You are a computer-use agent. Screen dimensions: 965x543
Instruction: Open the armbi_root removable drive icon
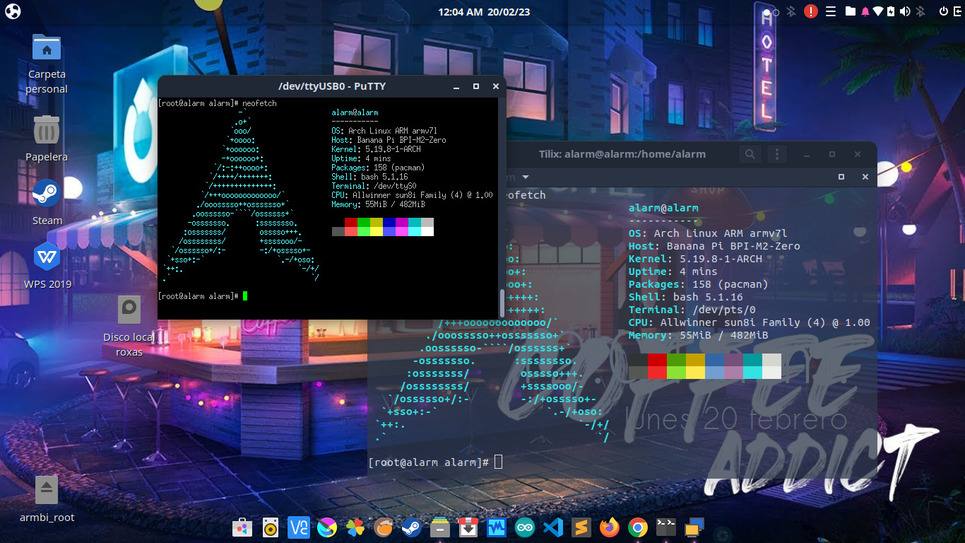point(46,489)
